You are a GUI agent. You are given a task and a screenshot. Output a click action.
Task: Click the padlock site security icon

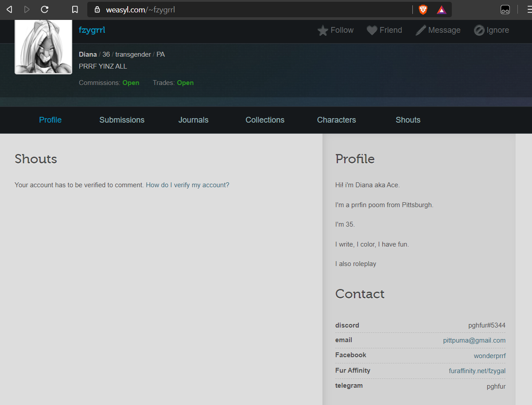pyautogui.click(x=97, y=9)
